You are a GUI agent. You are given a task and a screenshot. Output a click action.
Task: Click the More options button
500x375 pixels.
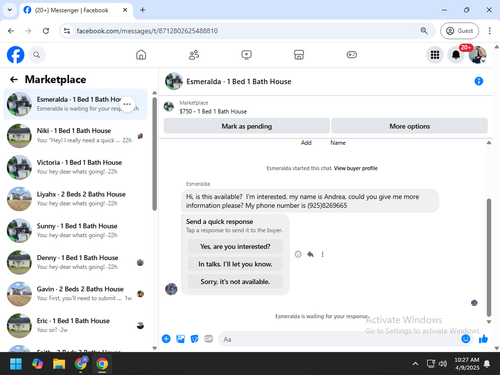(410, 126)
